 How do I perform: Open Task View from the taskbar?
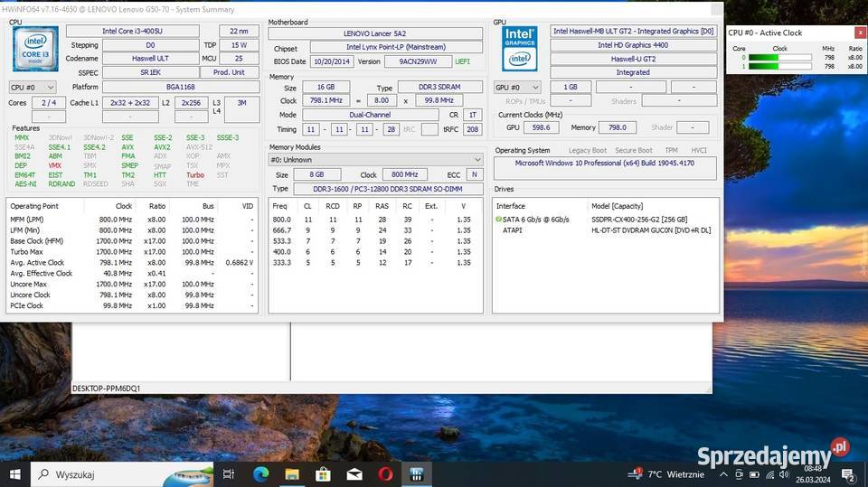click(x=228, y=474)
